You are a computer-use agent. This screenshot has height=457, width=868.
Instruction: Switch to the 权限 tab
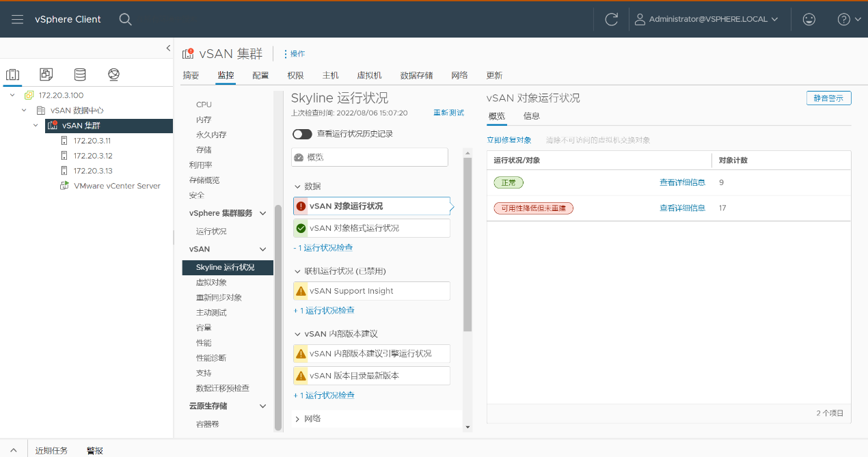(x=295, y=75)
